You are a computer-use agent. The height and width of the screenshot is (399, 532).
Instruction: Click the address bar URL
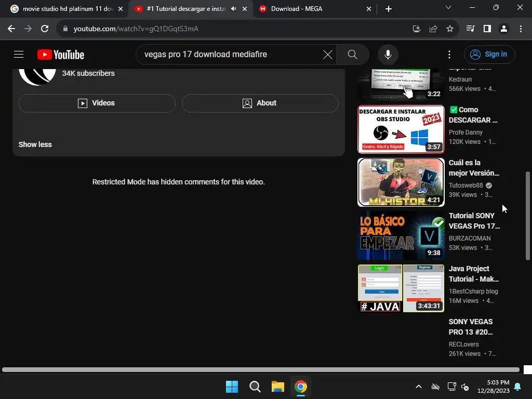click(x=136, y=29)
